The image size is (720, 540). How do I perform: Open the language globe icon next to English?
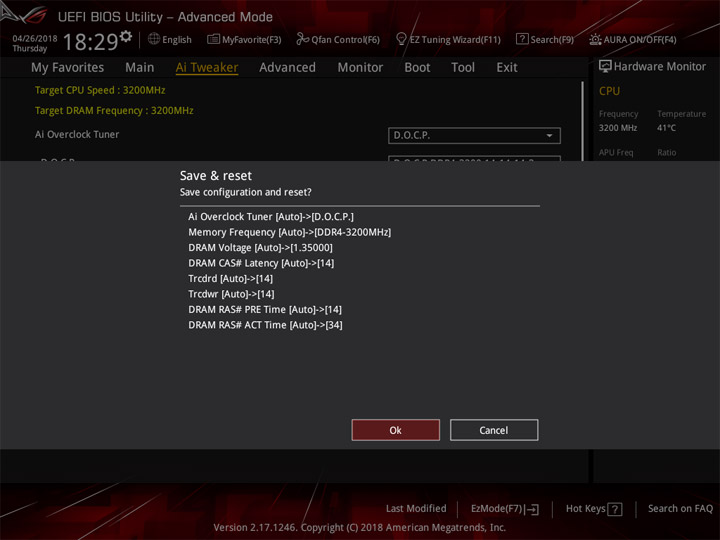coord(154,39)
